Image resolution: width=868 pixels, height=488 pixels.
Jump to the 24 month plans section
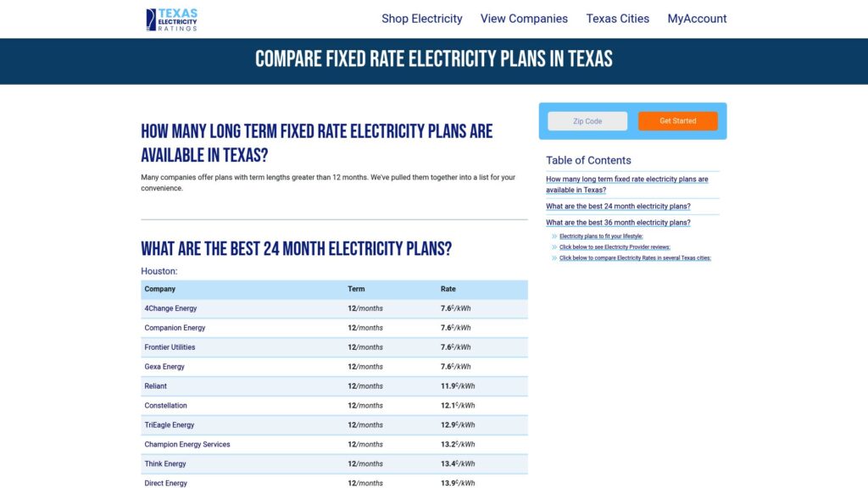[619, 206]
